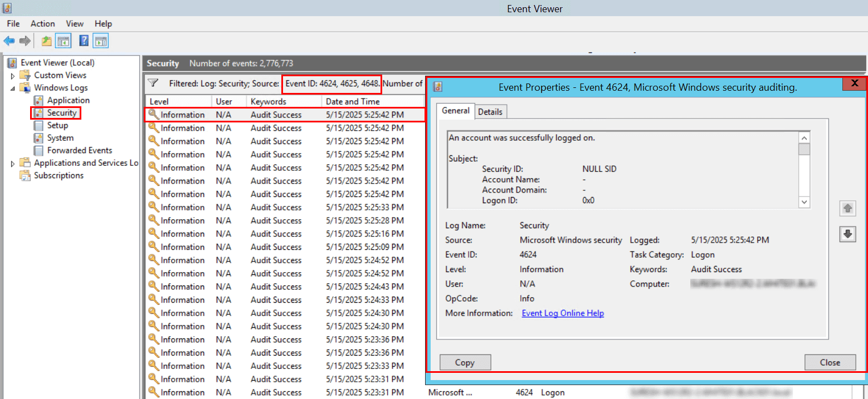868x399 pixels.
Task: Click the up arrow to view the previous event
Action: [847, 208]
